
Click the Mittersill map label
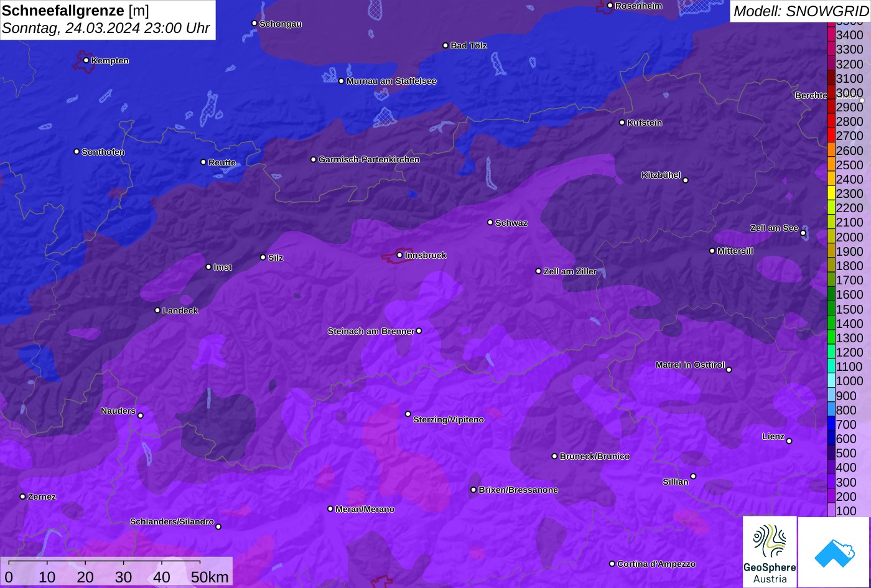tap(735, 251)
